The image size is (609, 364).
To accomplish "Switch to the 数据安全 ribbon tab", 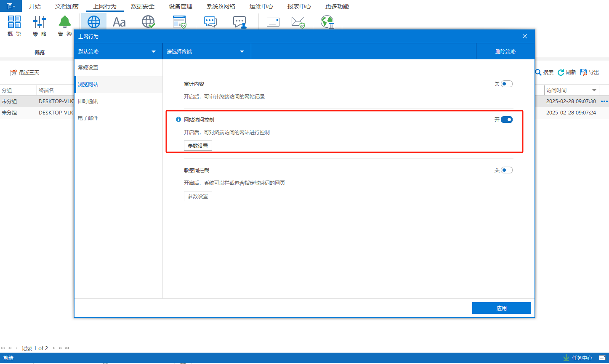I will [x=142, y=6].
